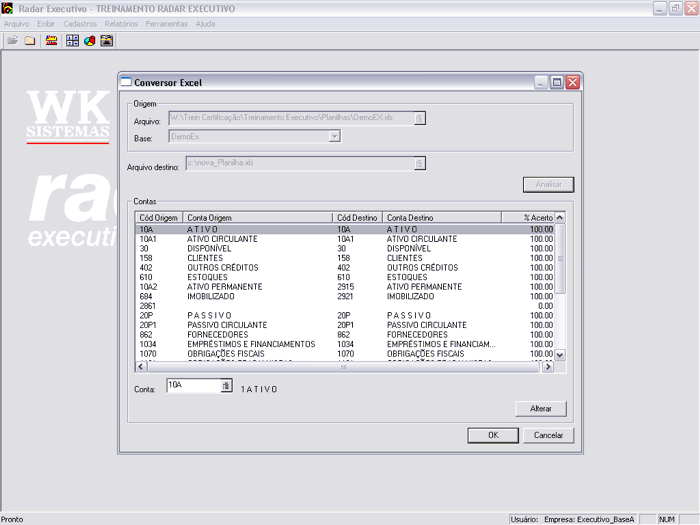Screen dimensions: 700x525
Task: Click lookup icon in the Conta field
Action: click(226, 385)
